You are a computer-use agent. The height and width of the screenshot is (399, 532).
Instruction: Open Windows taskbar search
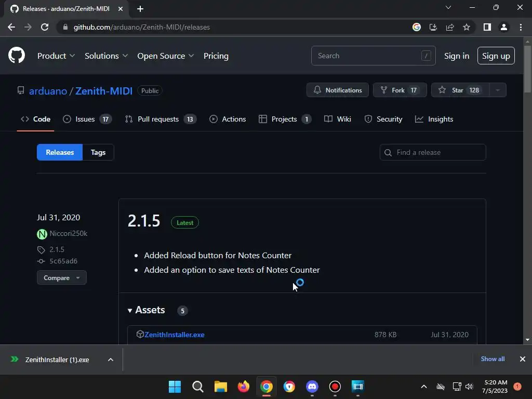point(198,387)
